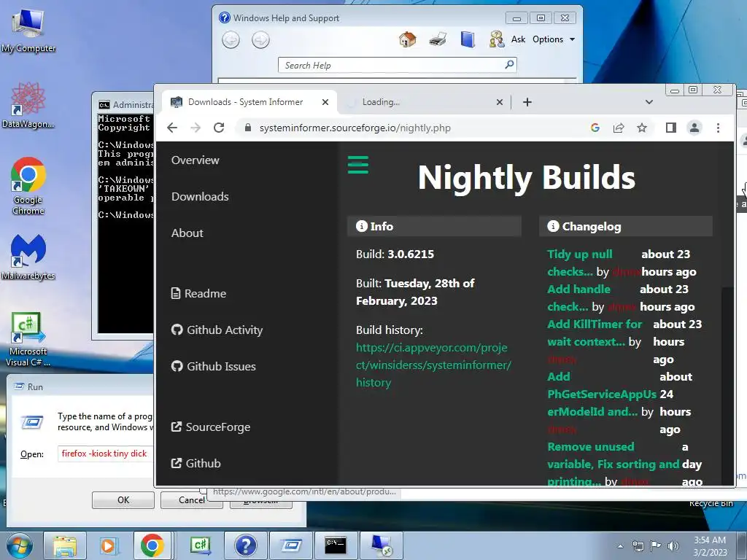Click Chrome forward arrow

coord(196,128)
